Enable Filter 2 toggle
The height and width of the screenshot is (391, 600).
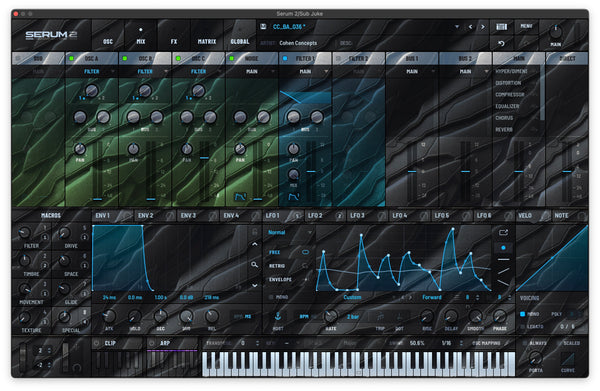point(338,59)
